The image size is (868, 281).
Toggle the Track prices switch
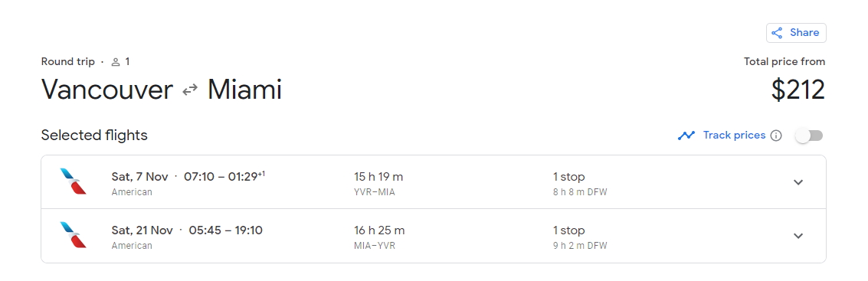point(809,136)
